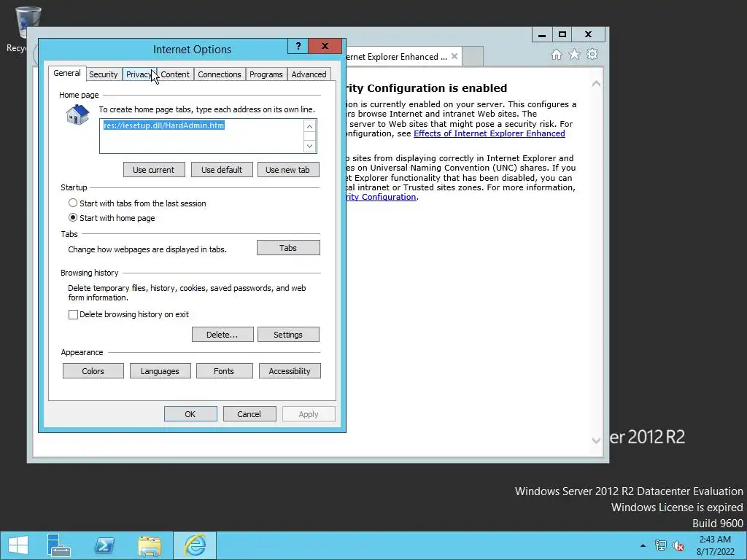
Task: Open the Windows Start button
Action: (x=18, y=545)
